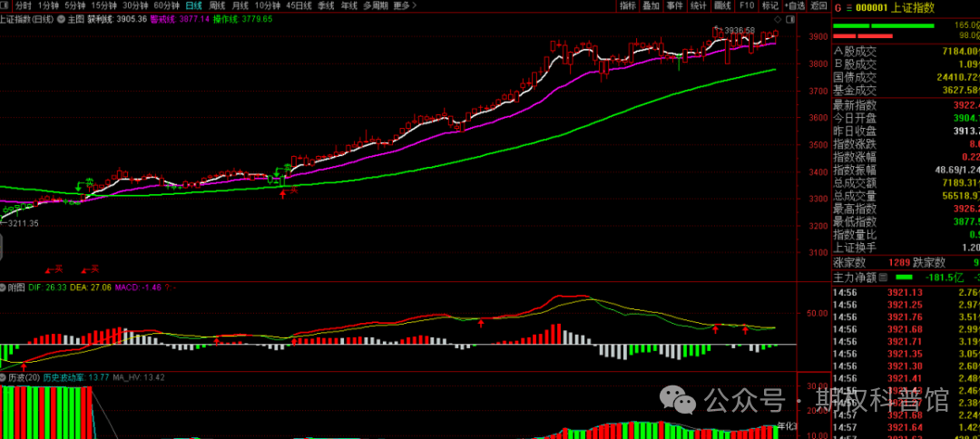Image resolution: width=980 pixels, height=439 pixels.
Task: Switch to 年线 yearly chart
Action: click(349, 5)
